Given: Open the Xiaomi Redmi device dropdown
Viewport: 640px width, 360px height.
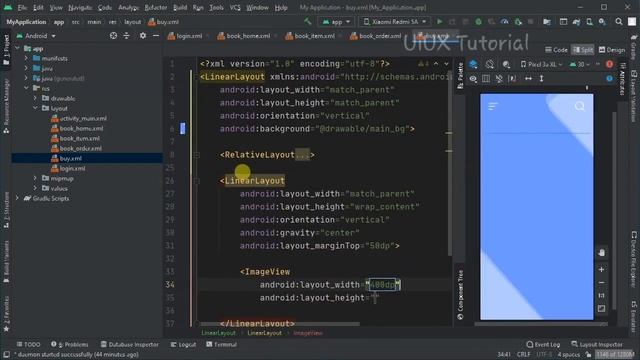Looking at the screenshot, I should [x=395, y=22].
